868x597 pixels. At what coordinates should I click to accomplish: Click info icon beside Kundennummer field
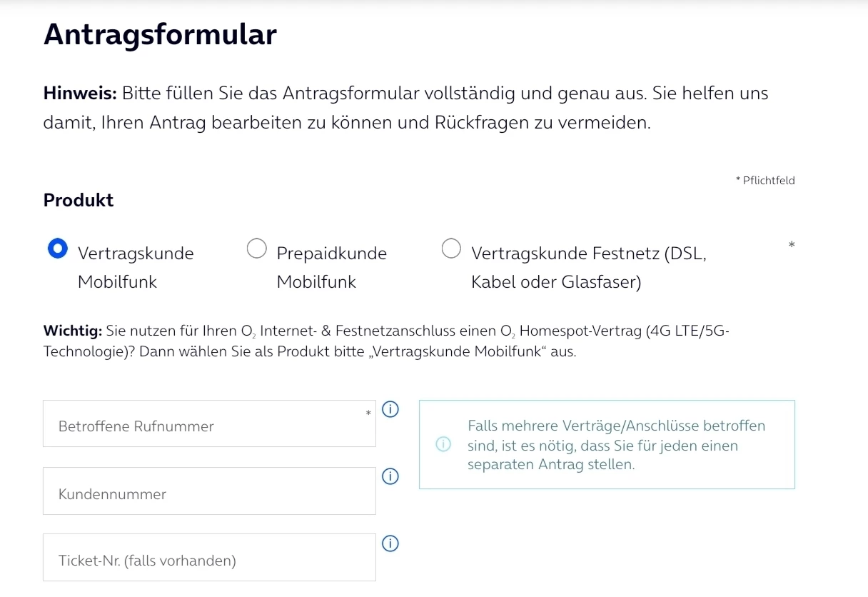pyautogui.click(x=390, y=476)
